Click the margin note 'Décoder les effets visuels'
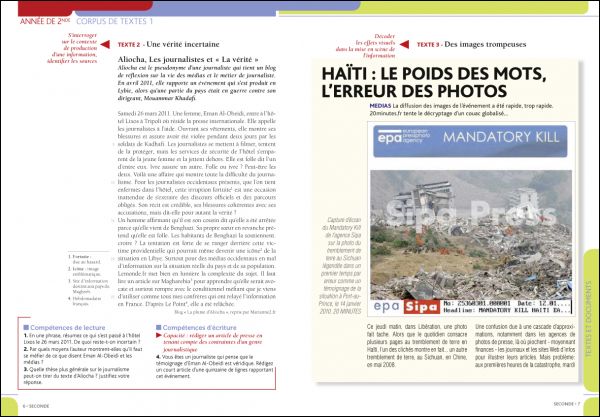The image size is (600, 417). [x=366, y=46]
